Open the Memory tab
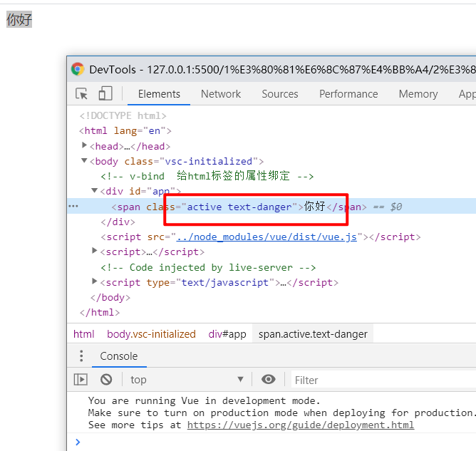Image resolution: width=476 pixels, height=451 pixels. point(418,94)
